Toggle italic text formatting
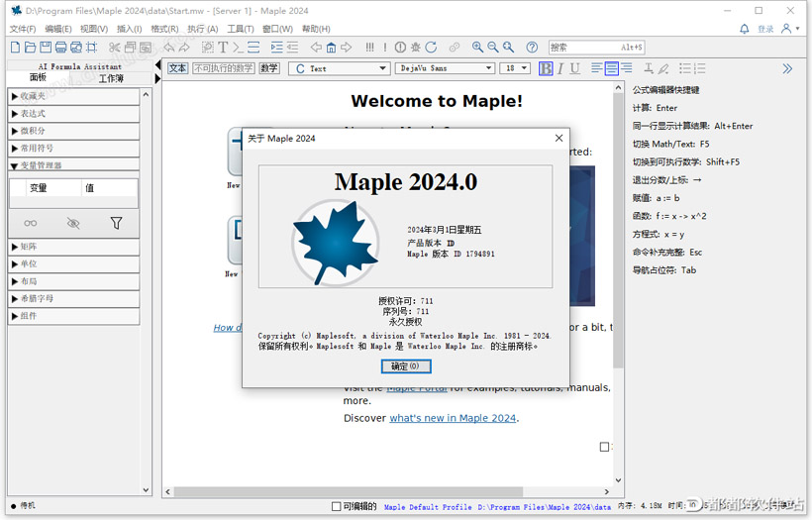This screenshot has height=520, width=812. pos(560,68)
